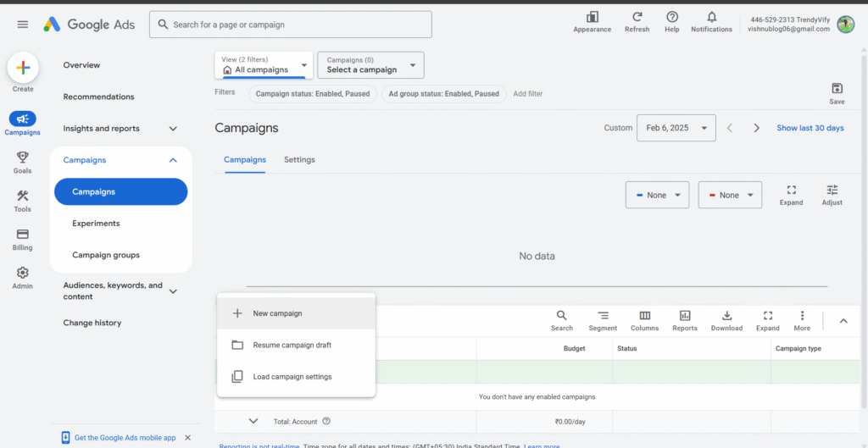
Task: Open Overview in the sidebar
Action: coord(81,65)
